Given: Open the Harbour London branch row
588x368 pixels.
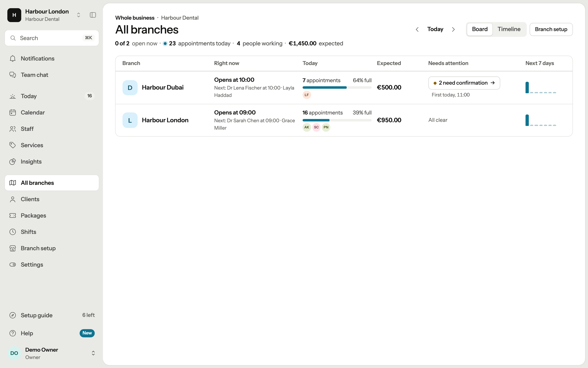Looking at the screenshot, I should (344, 120).
